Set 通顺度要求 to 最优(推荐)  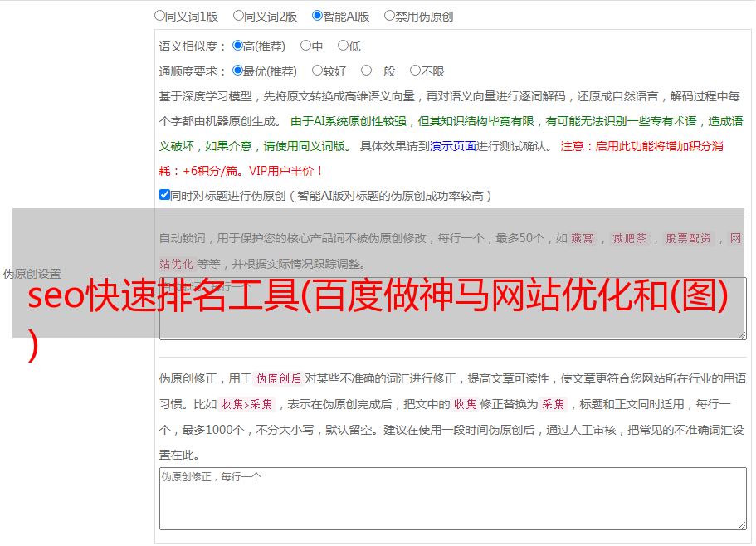[x=237, y=71]
